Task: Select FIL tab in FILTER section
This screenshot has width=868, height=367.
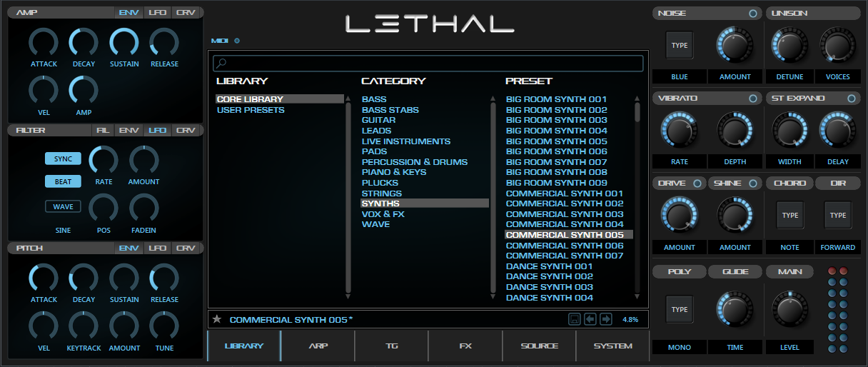Action: pos(103,131)
